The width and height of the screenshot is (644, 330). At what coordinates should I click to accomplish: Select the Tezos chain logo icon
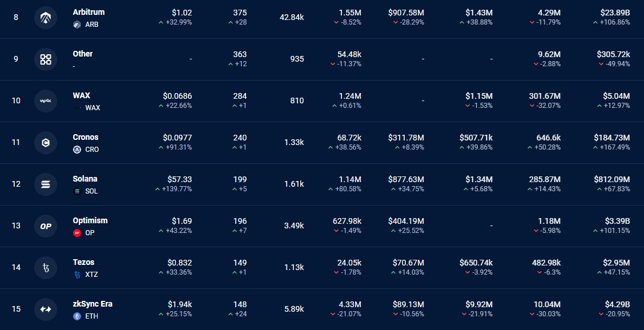(46, 268)
